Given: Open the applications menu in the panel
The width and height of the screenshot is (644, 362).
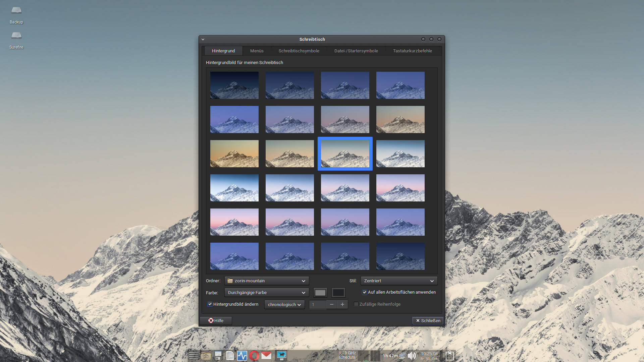Looking at the screenshot, I should click(x=194, y=355).
